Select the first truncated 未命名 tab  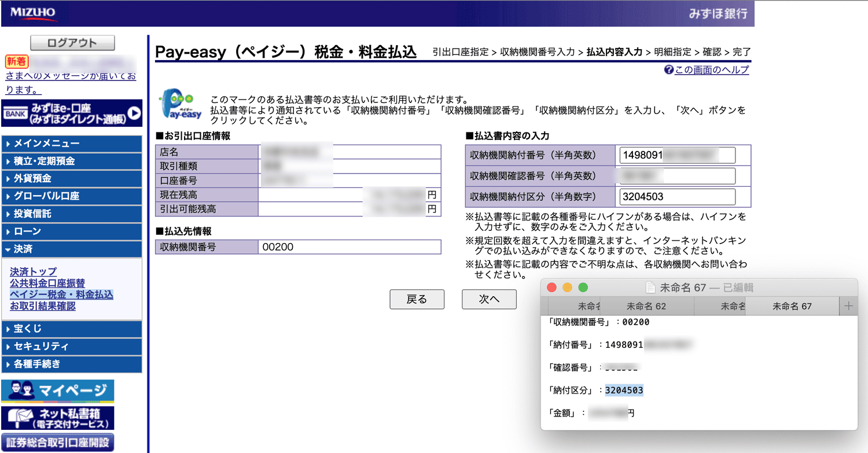point(573,307)
